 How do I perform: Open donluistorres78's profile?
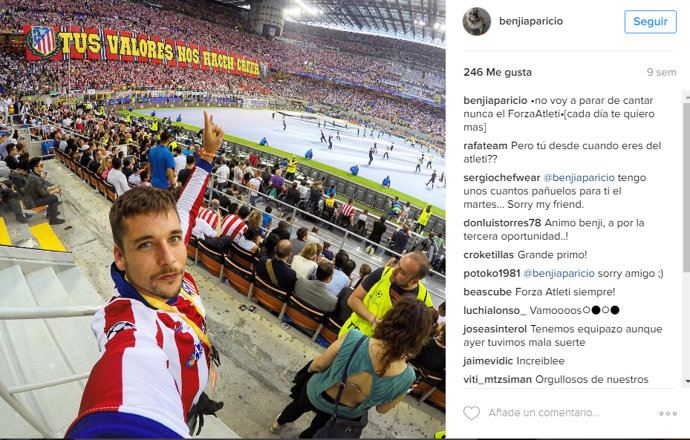click(x=502, y=223)
